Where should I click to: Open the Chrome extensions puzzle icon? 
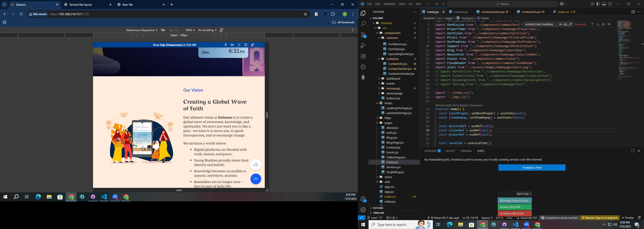[x=333, y=14]
